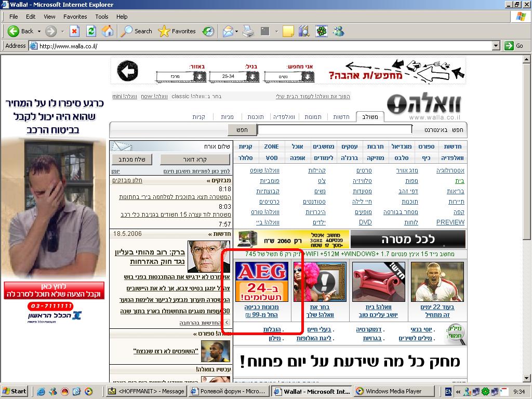Click green ICQ flower in system tray
The width and height of the screenshot is (532, 399).
click(486, 392)
